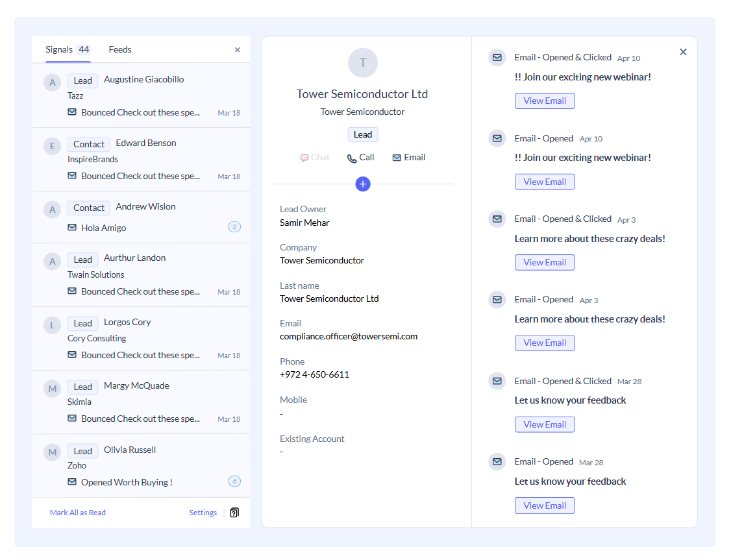This screenshot has height=560, width=731.
Task: Click mail icon next to Hola Amigo
Action: pyautogui.click(x=72, y=227)
